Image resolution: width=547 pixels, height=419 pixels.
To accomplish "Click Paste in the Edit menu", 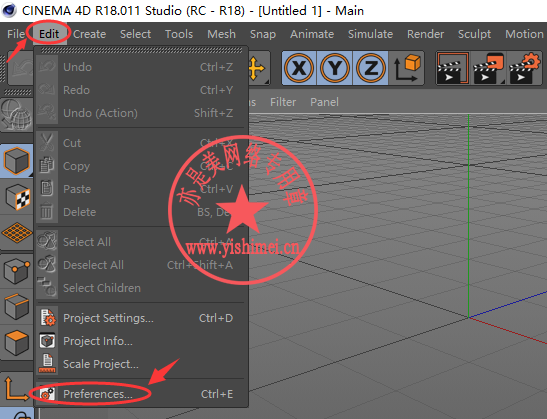I will tap(142, 189).
